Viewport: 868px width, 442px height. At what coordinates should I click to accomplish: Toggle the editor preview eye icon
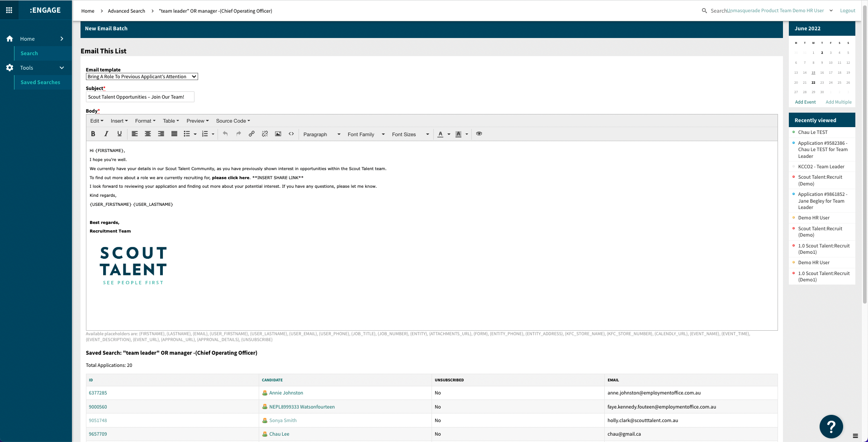479,134
